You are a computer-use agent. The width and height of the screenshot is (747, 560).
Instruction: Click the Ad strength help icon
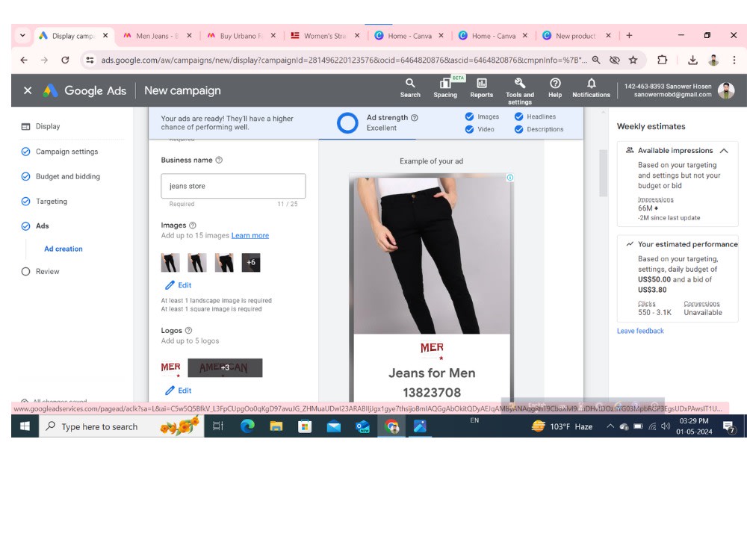pos(415,118)
